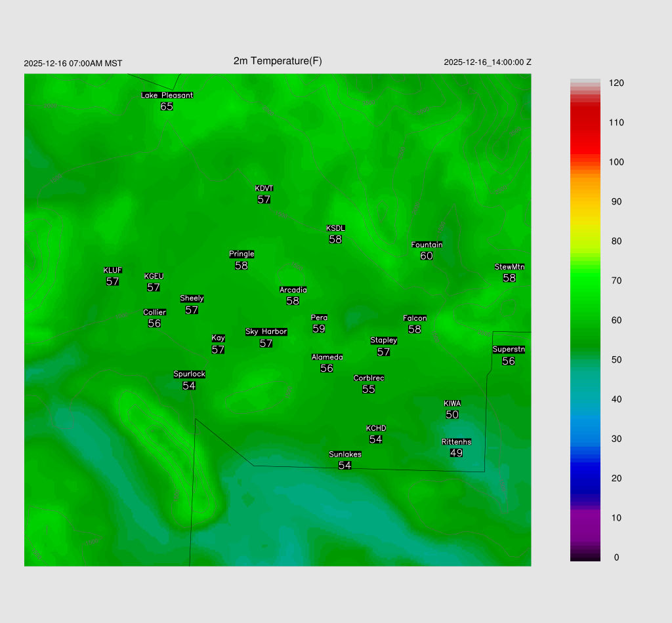Select the KIWA station label

click(x=452, y=403)
